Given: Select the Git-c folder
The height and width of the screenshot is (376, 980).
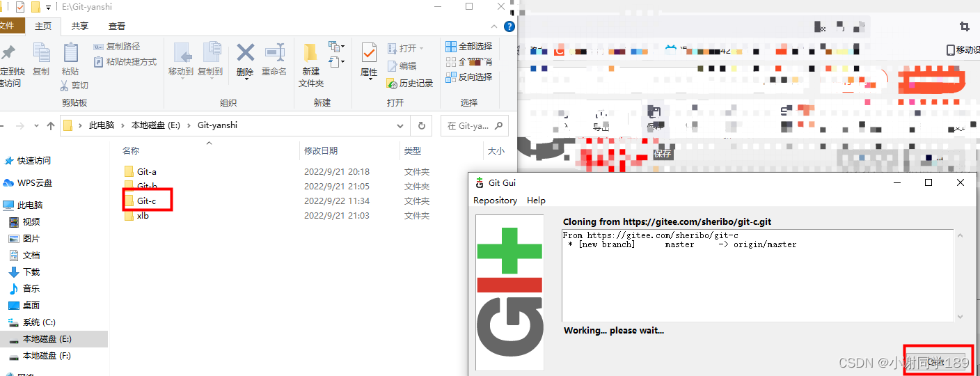Looking at the screenshot, I should pos(146,201).
